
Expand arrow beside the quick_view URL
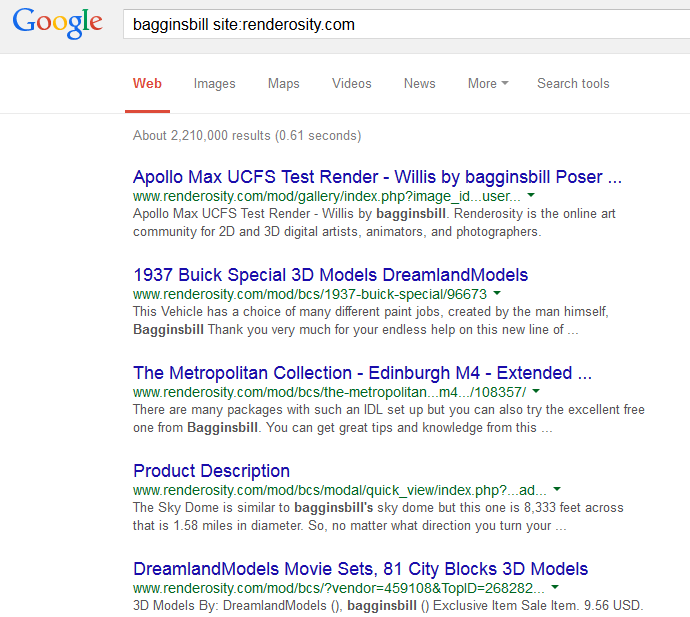[557, 489]
